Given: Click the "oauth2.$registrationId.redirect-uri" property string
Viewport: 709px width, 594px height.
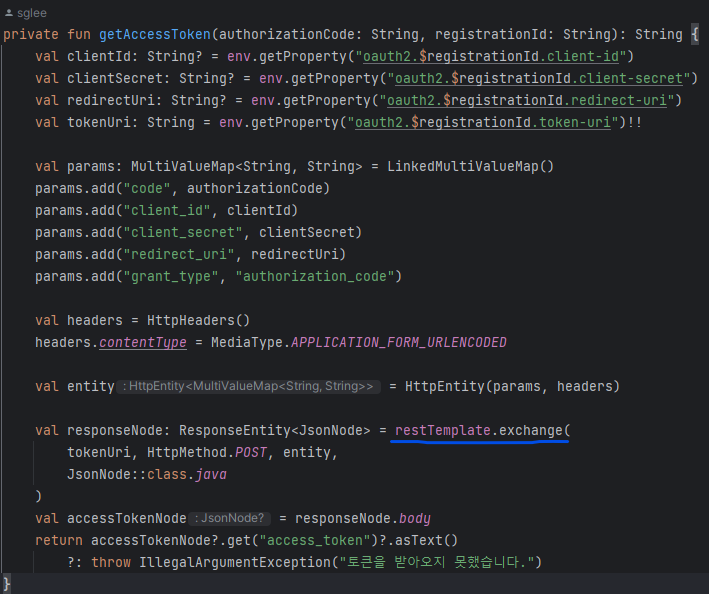Looking at the screenshot, I should click(527, 100).
